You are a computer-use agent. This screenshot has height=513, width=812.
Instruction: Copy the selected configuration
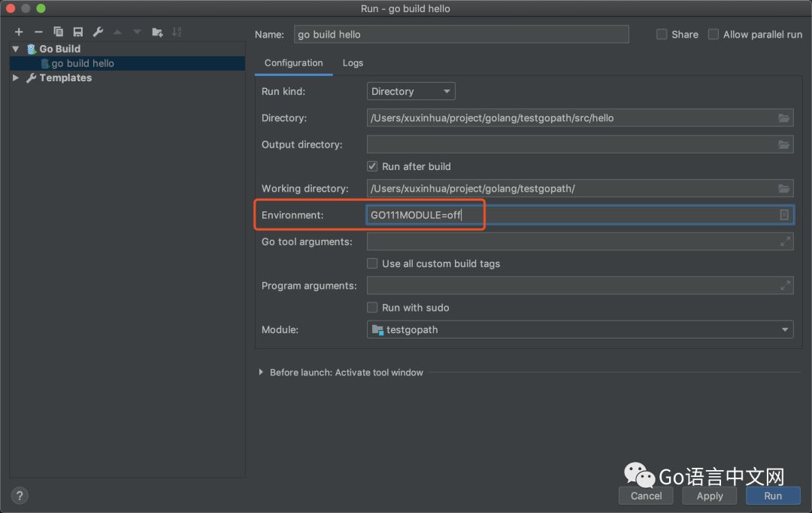point(58,32)
